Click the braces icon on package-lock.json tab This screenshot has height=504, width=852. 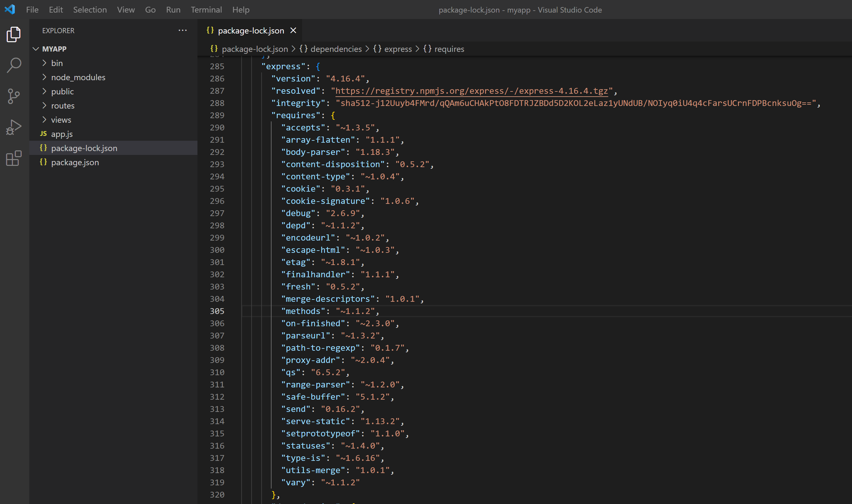[x=210, y=31]
